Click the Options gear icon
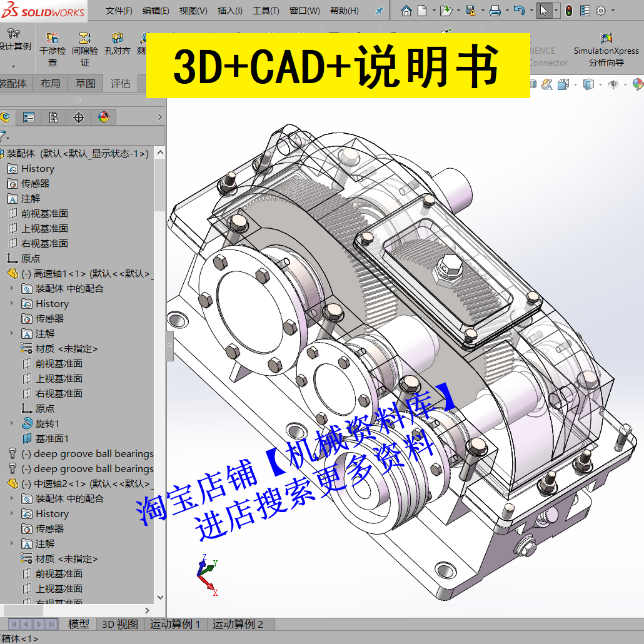The height and width of the screenshot is (644, 644). 600,10
